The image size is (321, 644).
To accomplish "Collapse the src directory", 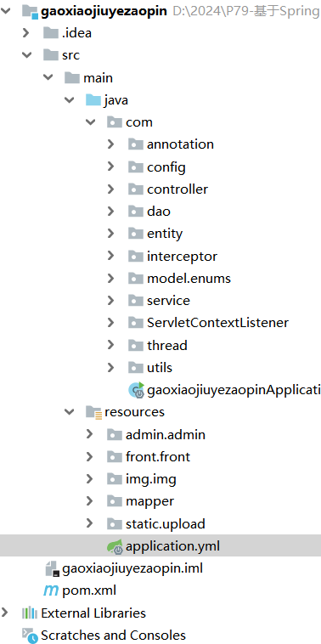I will point(26,55).
